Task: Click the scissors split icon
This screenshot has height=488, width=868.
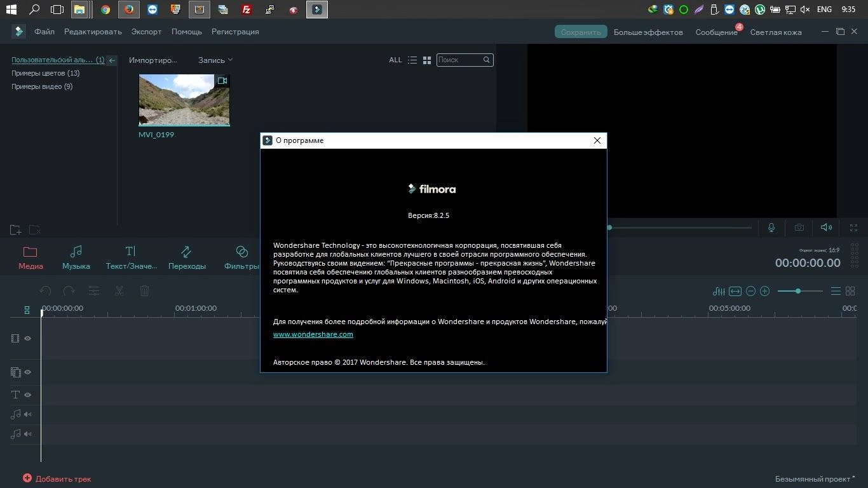Action: click(119, 291)
